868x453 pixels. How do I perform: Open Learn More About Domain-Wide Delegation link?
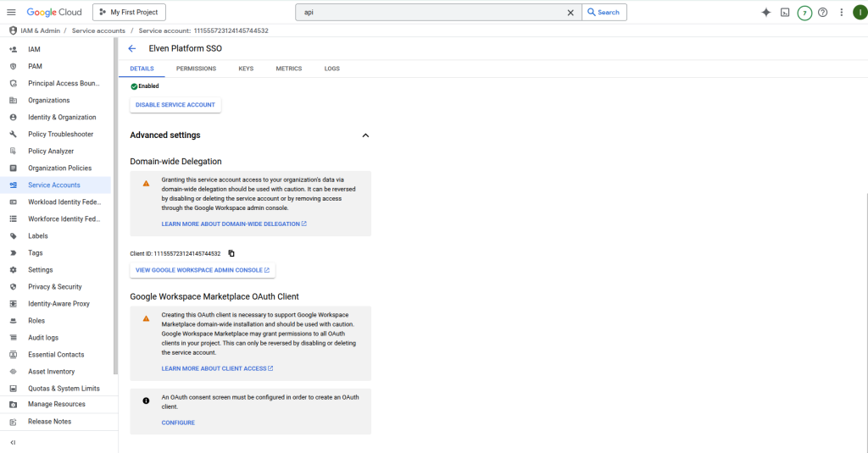tap(234, 224)
